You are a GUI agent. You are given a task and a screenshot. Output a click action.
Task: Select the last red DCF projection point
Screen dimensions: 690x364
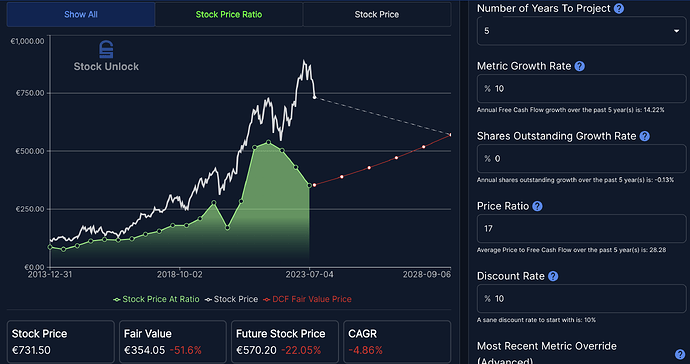pos(450,135)
